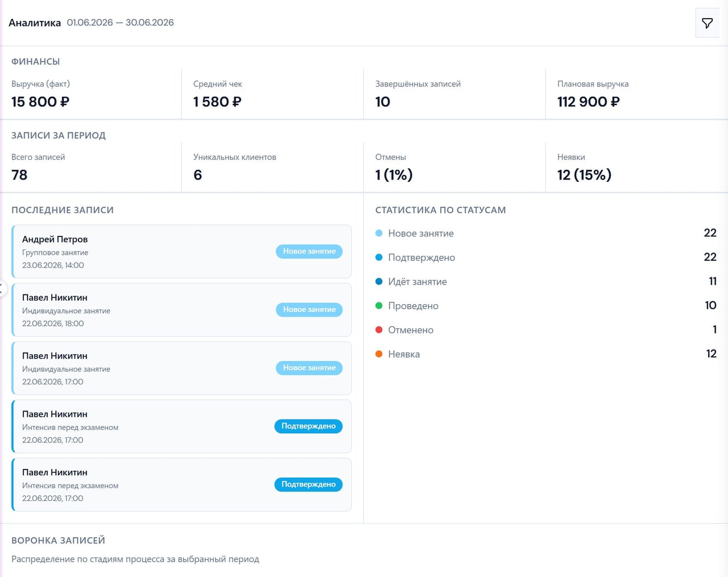This screenshot has height=577, width=728.
Task: Click 'ВОРОНКА ЗАПИСЕЙ' section heading
Action: click(x=58, y=540)
